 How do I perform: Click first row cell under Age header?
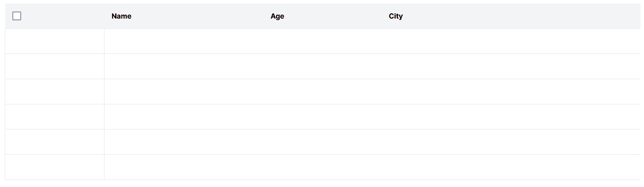[x=322, y=41]
